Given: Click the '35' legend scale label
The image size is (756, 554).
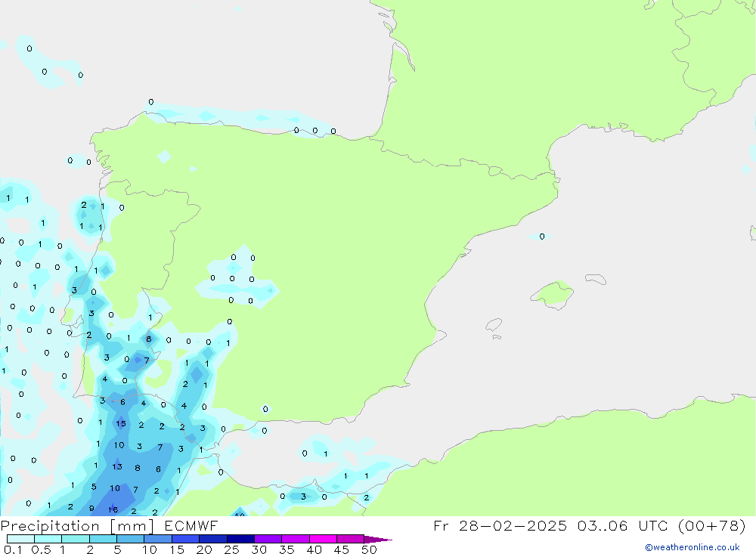Looking at the screenshot, I should (287, 549).
